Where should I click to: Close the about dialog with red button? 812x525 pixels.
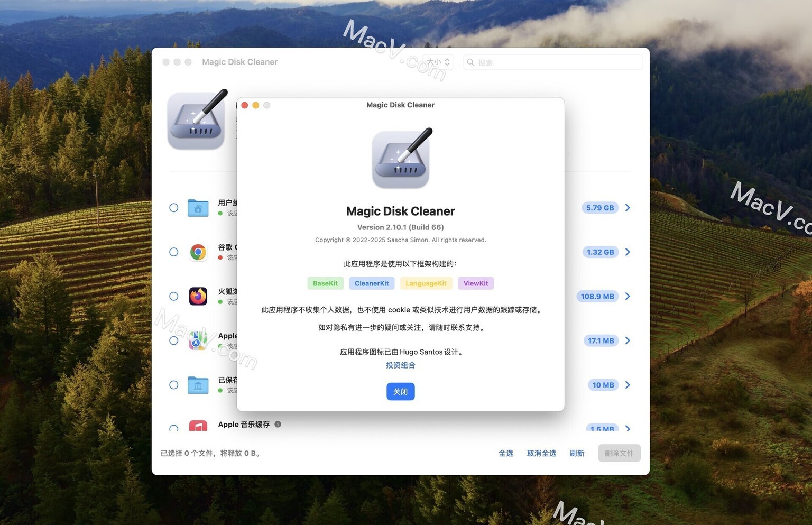[x=245, y=105]
